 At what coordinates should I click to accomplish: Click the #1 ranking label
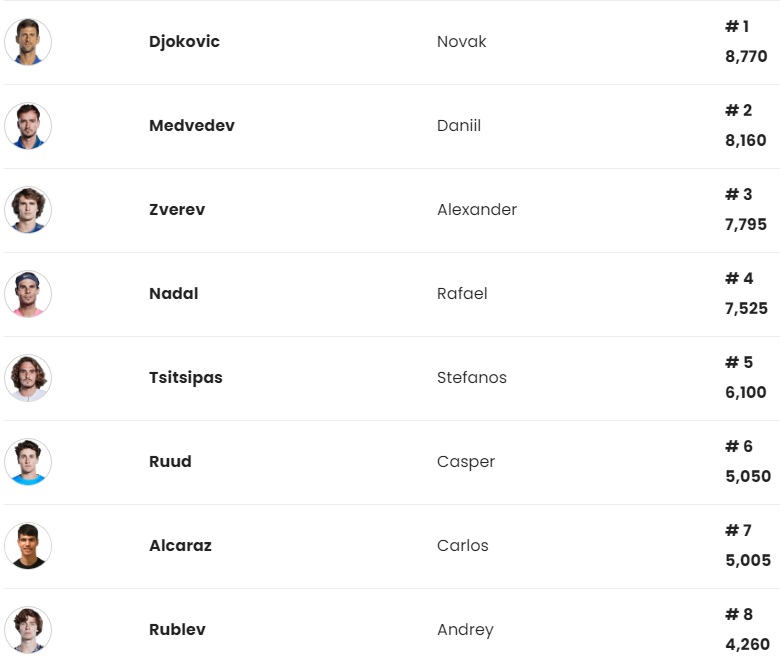pyautogui.click(x=737, y=27)
